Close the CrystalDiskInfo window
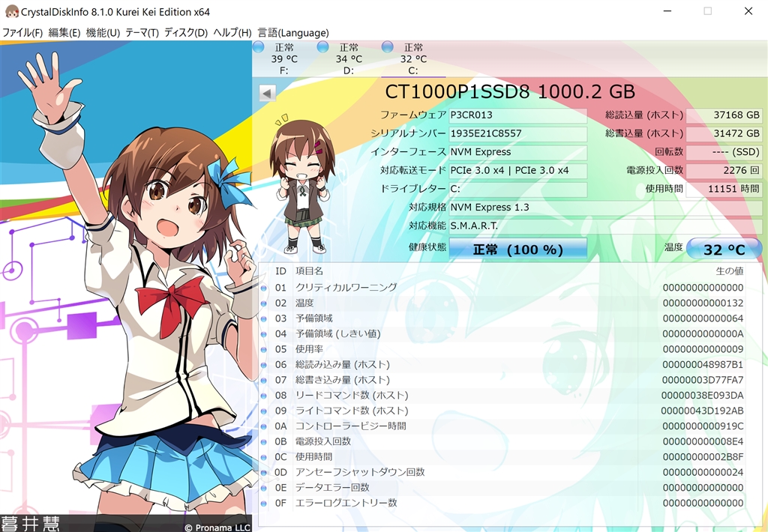 (748, 10)
